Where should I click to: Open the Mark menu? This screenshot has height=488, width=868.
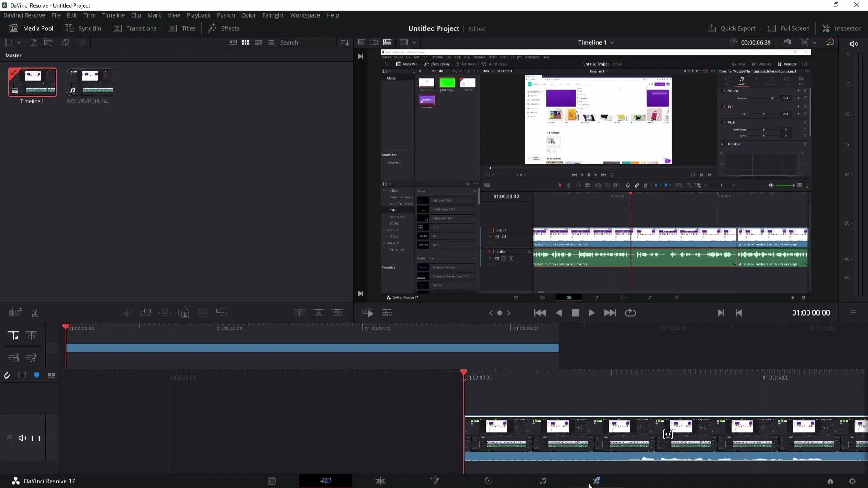154,15
